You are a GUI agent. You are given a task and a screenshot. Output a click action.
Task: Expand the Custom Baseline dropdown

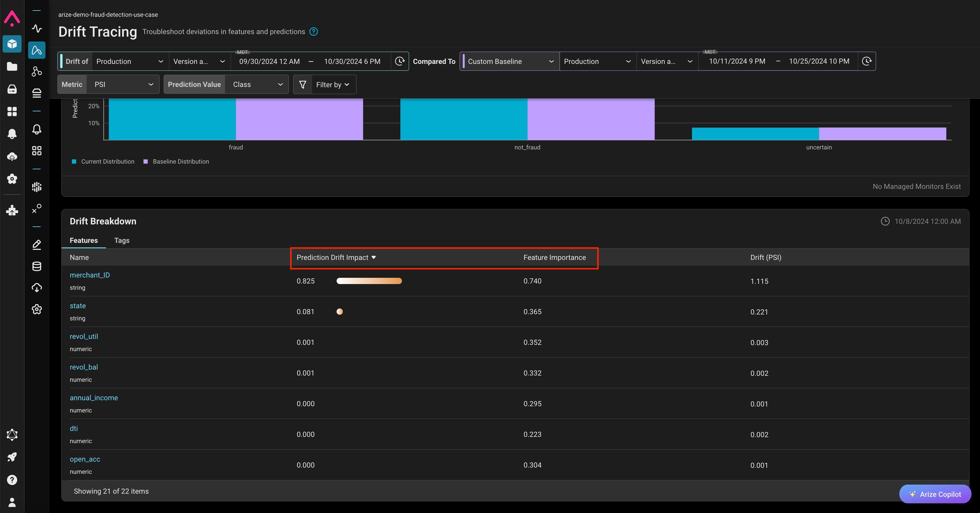[510, 61]
